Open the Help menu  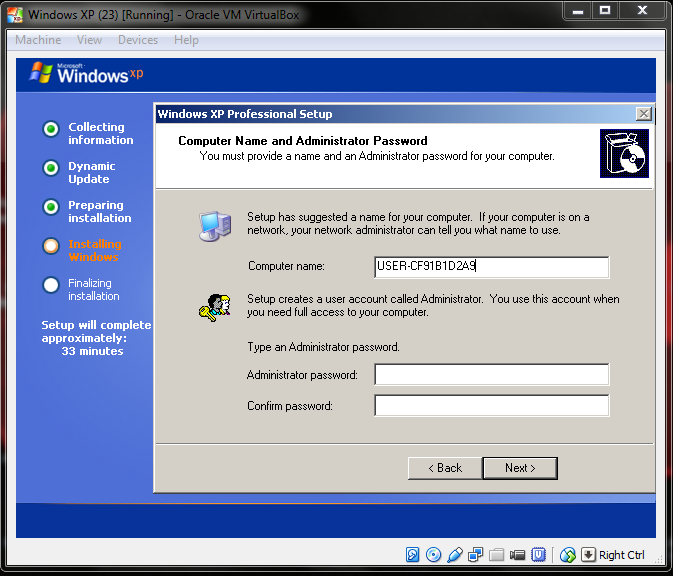click(x=186, y=40)
